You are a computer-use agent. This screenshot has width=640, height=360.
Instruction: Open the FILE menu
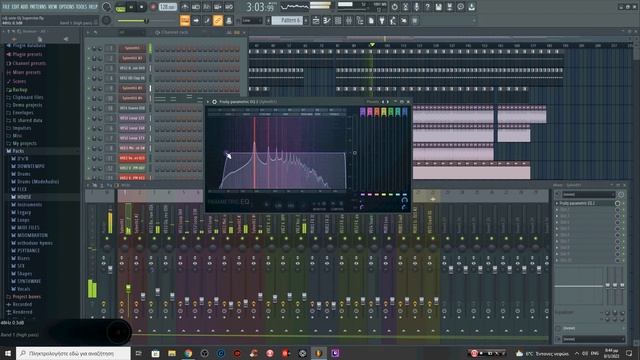tap(6, 7)
